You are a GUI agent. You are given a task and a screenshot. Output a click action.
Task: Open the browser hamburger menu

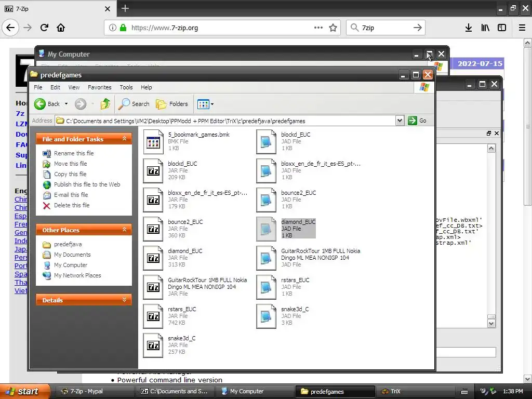pyautogui.click(x=522, y=28)
